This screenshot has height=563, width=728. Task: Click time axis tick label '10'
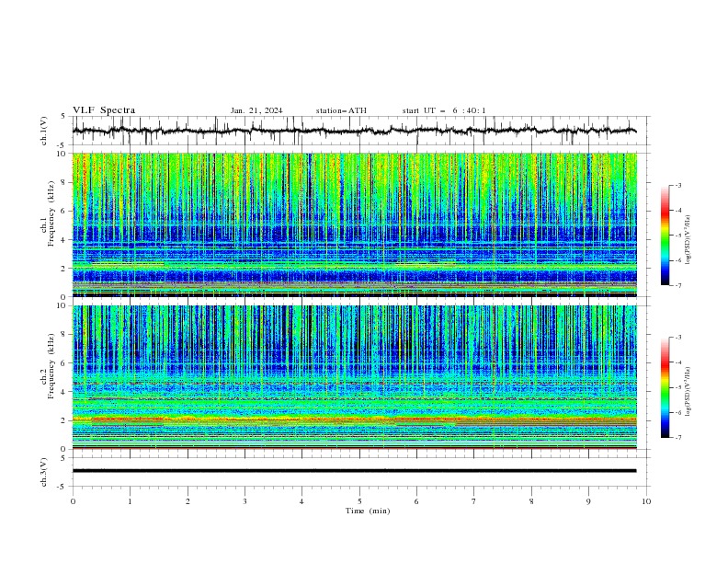coord(646,501)
